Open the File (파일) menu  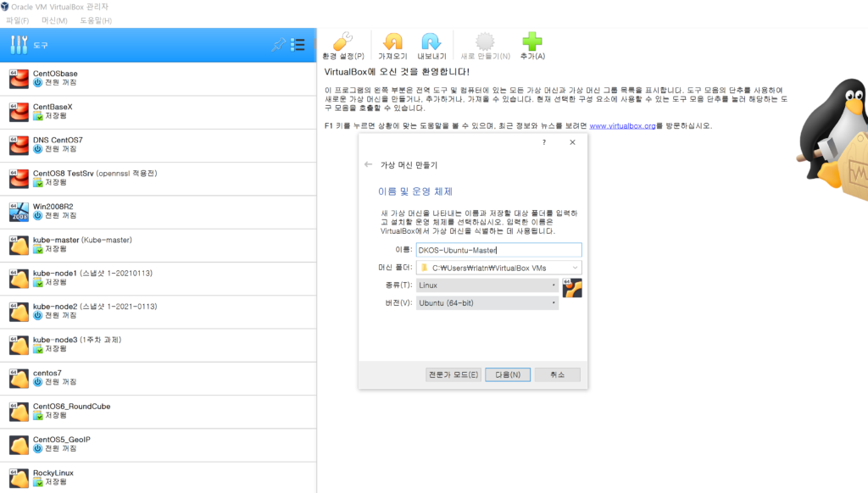(x=17, y=20)
